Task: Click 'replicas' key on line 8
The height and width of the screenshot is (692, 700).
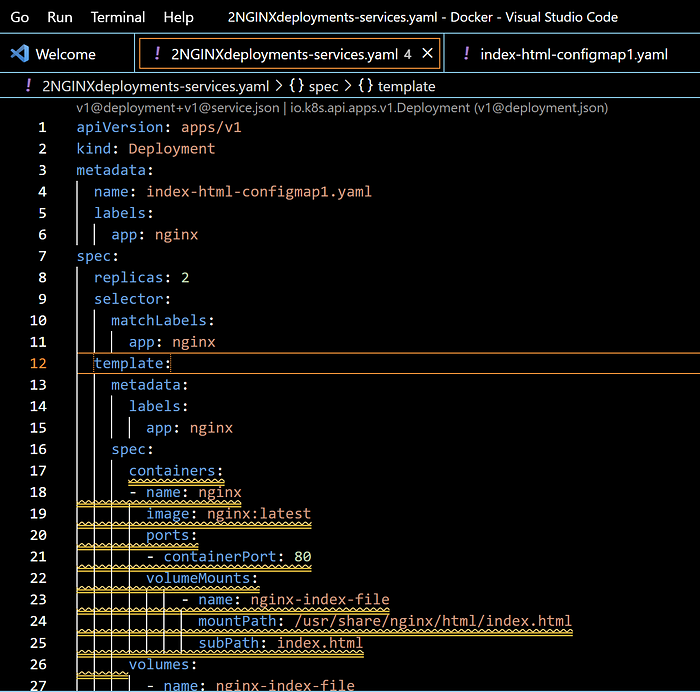Action: pyautogui.click(x=129, y=278)
